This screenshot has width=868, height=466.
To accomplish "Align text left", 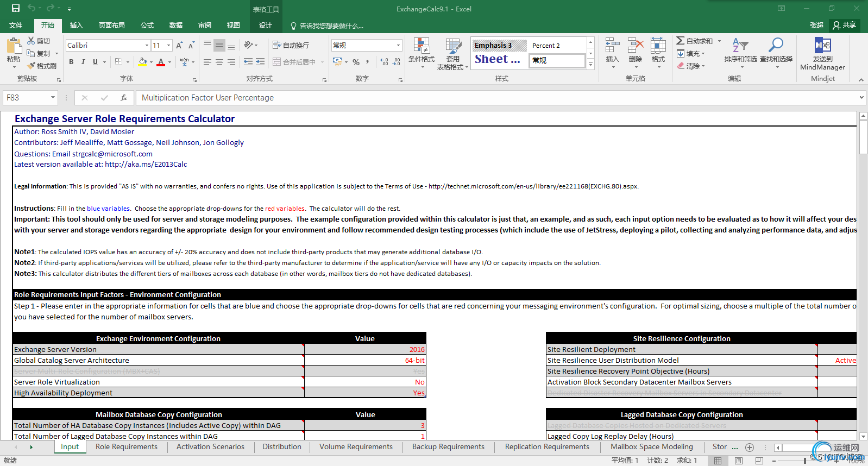I will tap(207, 62).
